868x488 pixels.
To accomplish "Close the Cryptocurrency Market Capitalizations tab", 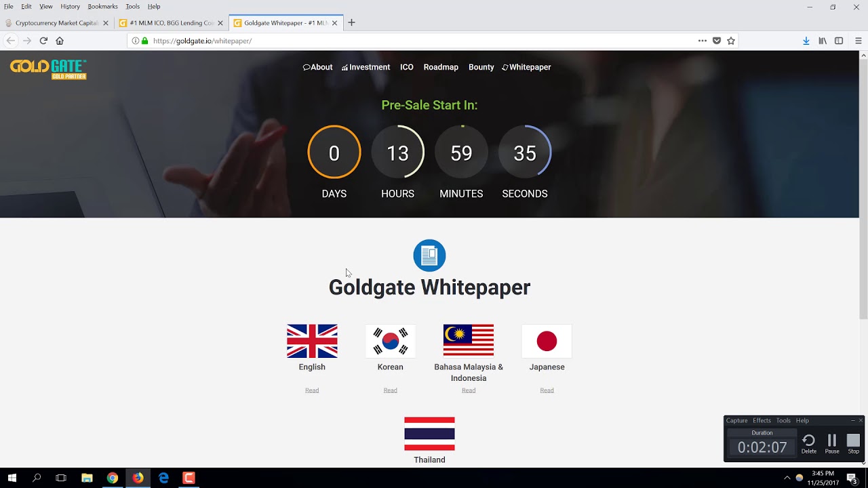I will 106,23.
